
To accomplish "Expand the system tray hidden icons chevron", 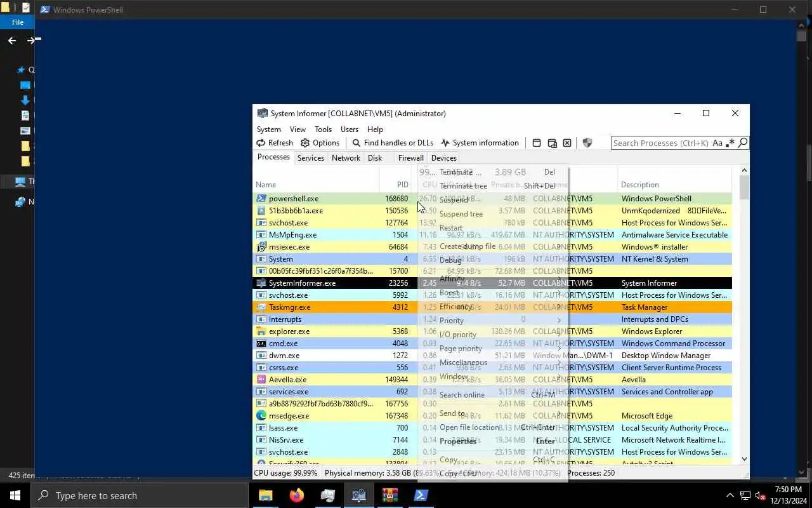I will pyautogui.click(x=730, y=495).
